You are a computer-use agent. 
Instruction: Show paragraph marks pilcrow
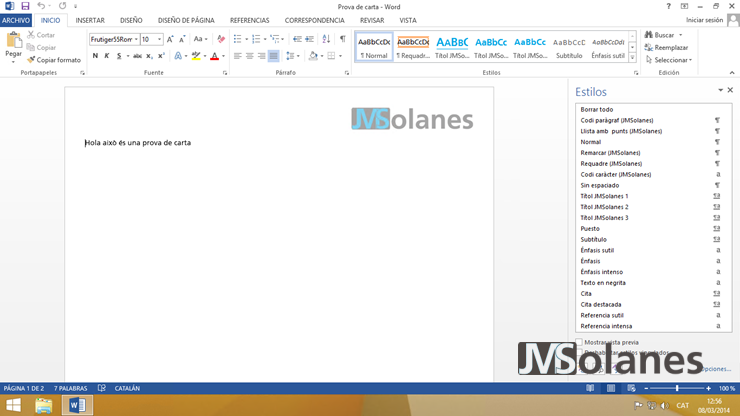(x=343, y=39)
